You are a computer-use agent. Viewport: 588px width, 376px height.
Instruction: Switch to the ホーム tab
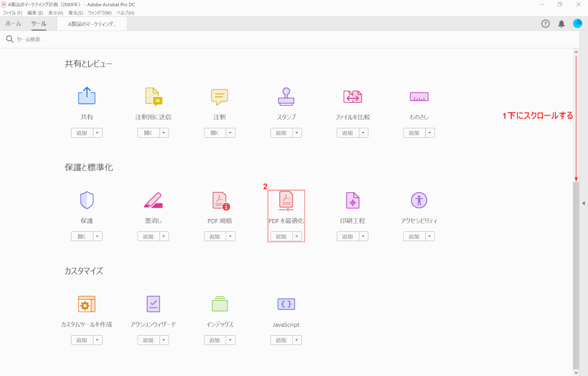click(13, 23)
